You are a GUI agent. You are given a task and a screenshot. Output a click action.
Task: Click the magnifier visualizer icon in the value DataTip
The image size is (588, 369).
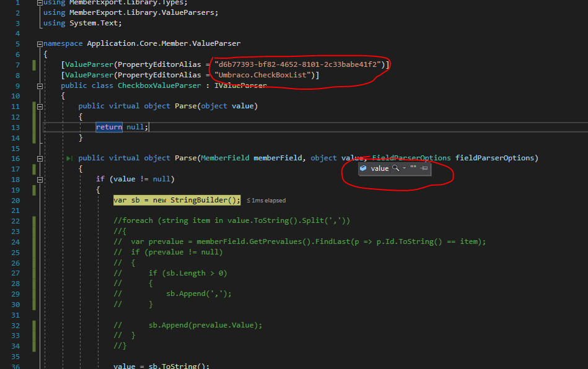pyautogui.click(x=395, y=168)
